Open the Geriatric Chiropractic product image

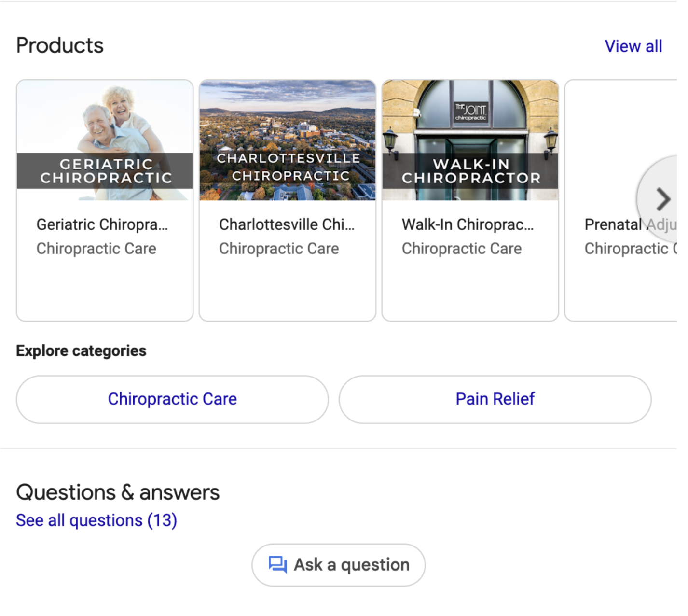coord(105,140)
